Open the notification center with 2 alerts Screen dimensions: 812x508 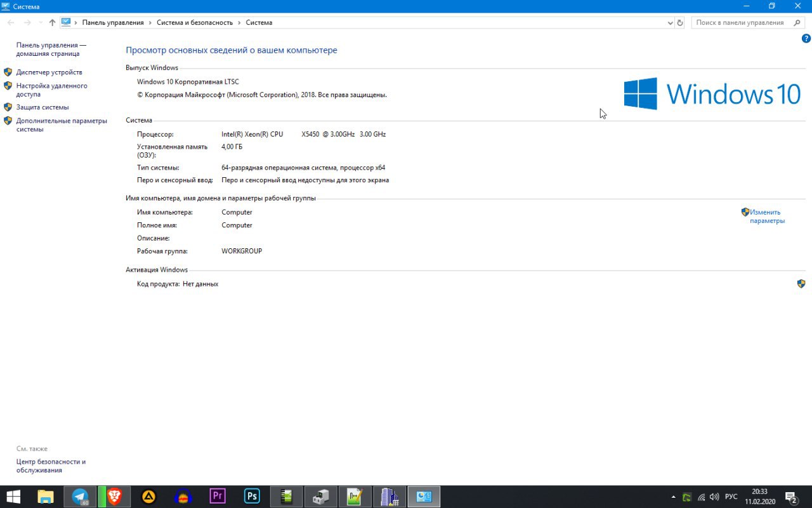(791, 497)
